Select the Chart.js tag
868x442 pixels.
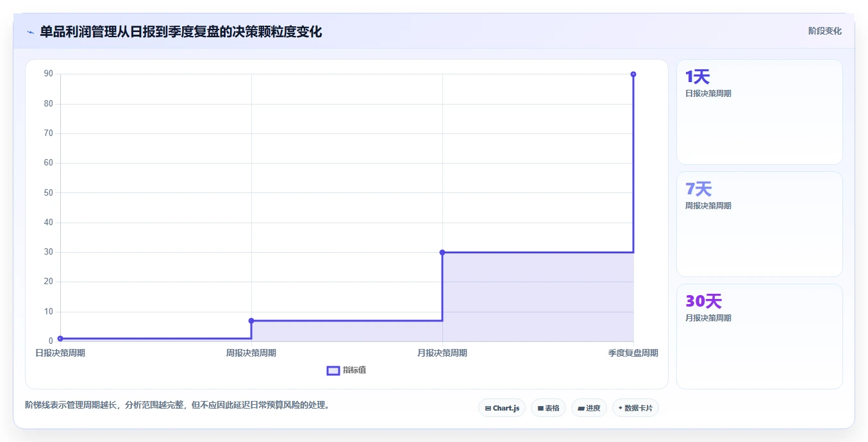[x=502, y=408]
